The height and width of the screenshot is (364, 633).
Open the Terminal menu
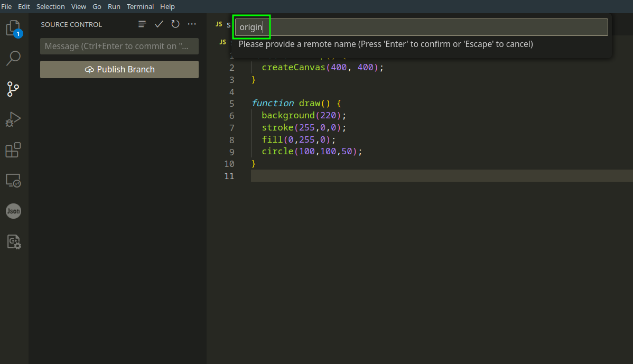pos(140,6)
